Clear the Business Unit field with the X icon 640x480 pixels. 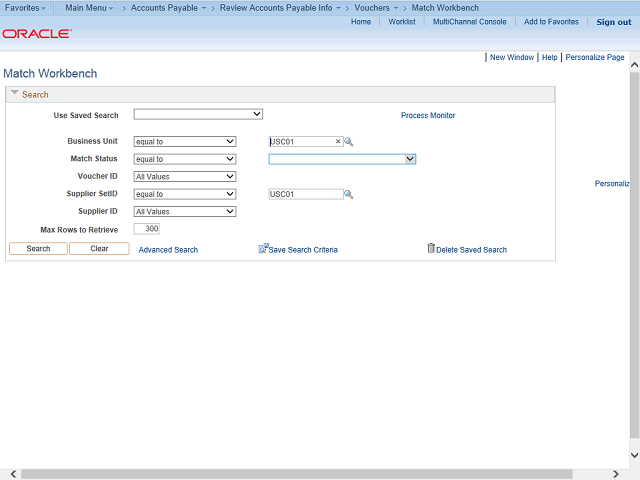pyautogui.click(x=338, y=141)
